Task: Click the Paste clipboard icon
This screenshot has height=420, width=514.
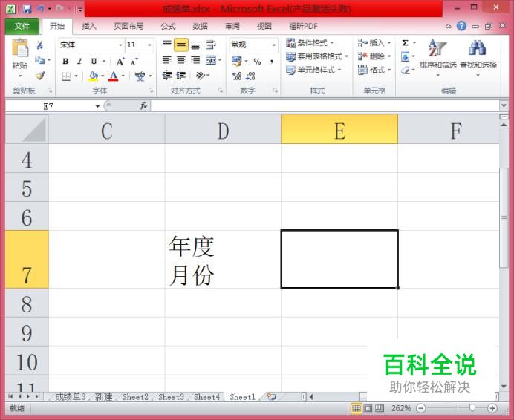Action: tap(19, 47)
